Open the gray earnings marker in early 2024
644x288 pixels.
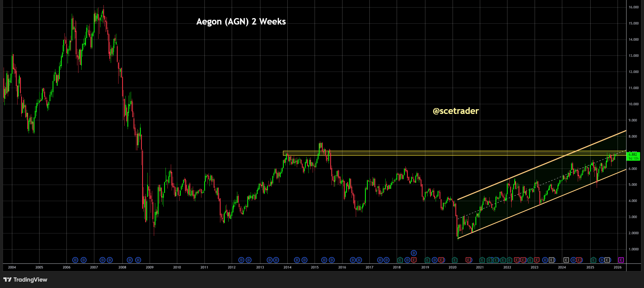click(x=566, y=260)
